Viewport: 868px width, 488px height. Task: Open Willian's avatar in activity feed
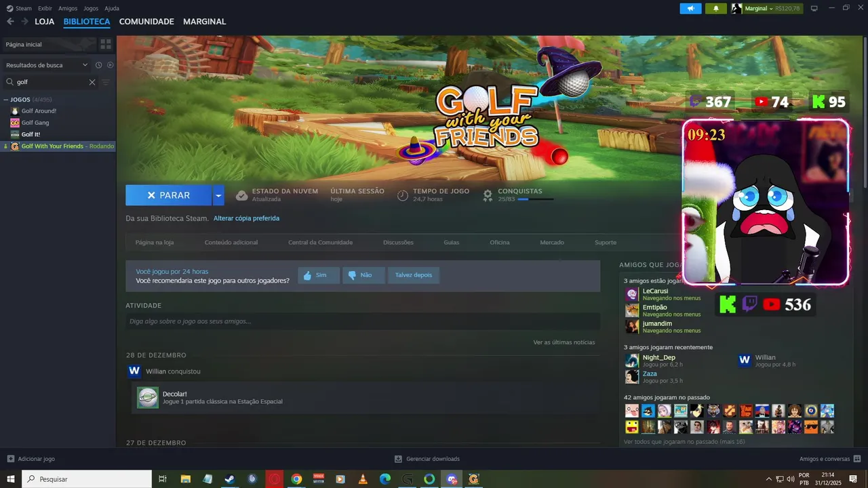(x=134, y=371)
